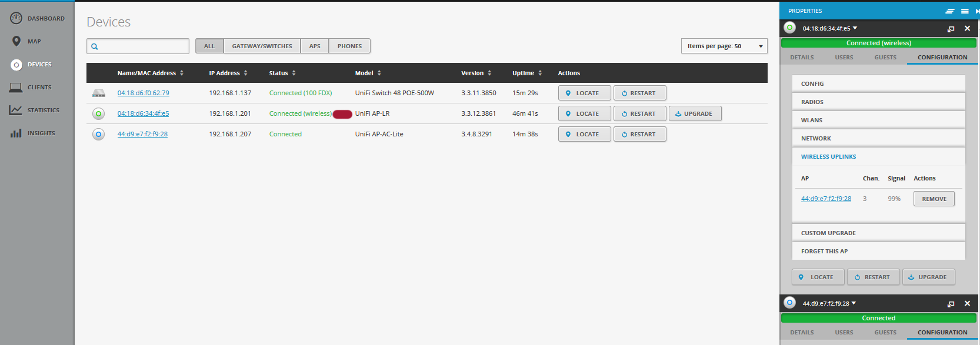Filter devices by Phones

[349, 46]
